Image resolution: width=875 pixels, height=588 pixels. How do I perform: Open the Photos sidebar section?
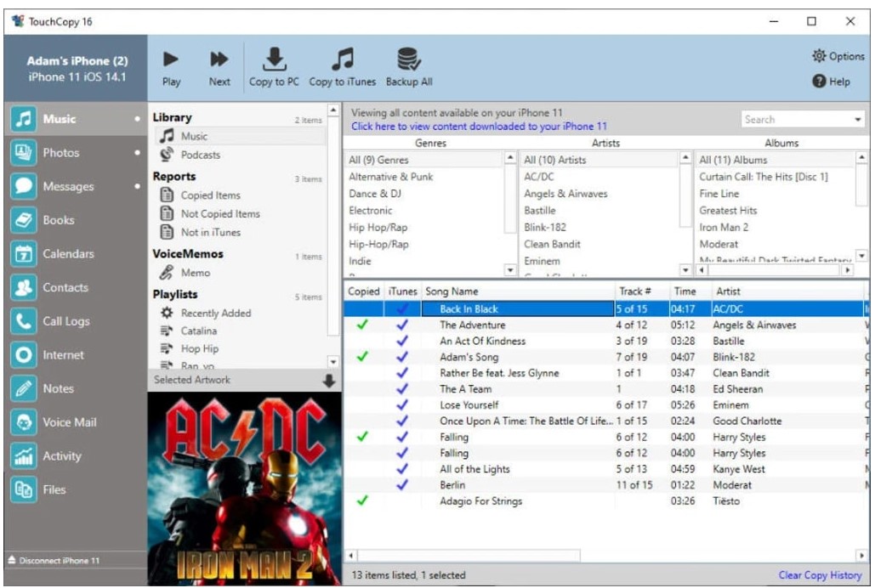tap(76, 152)
